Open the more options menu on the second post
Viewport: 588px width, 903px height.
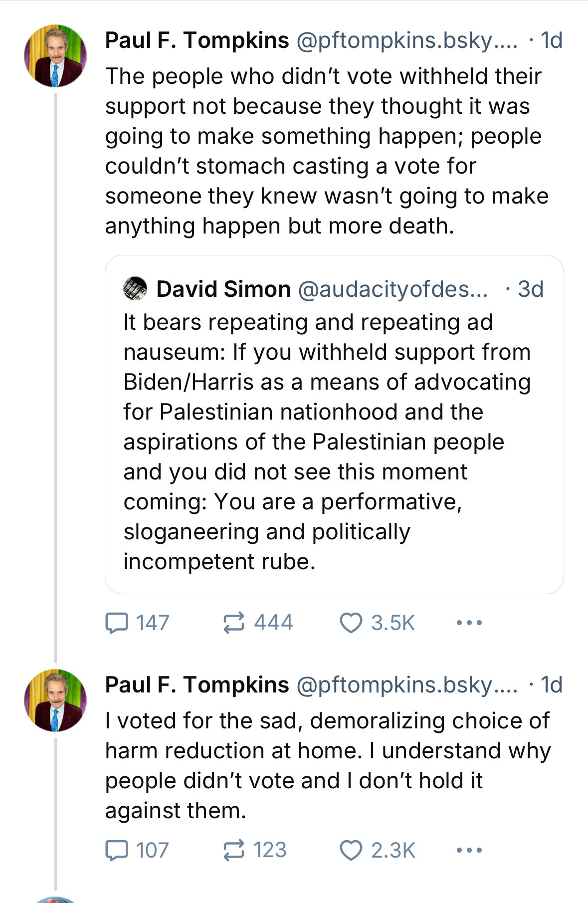click(x=469, y=850)
